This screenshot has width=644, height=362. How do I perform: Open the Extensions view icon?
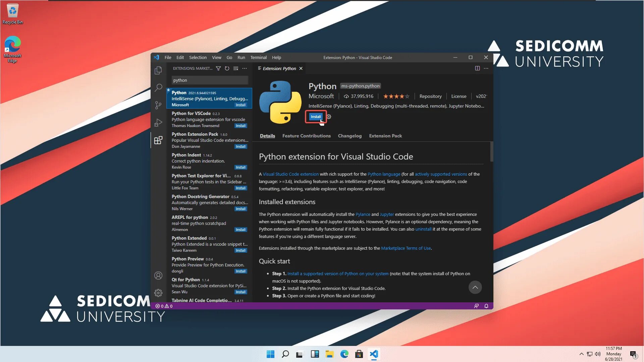158,140
